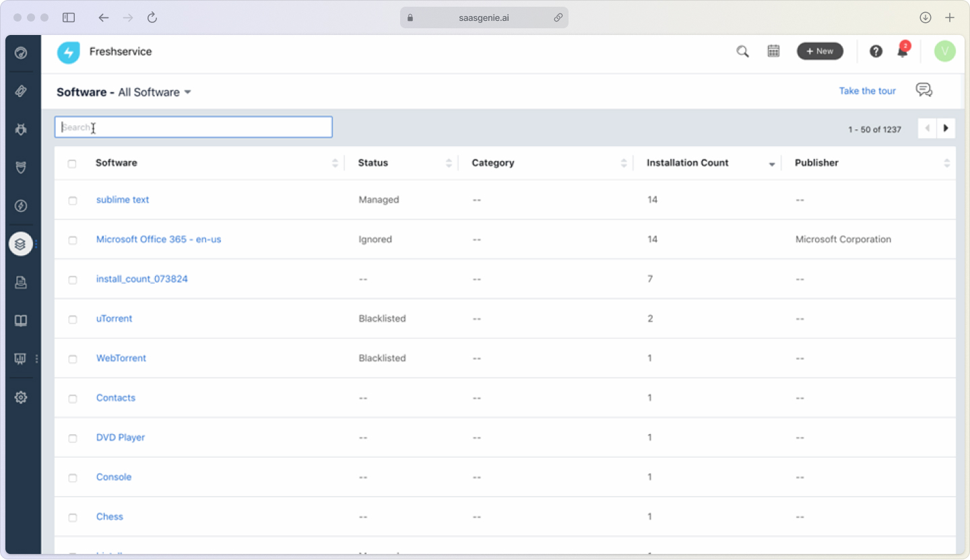Toggle browser sidebar panel icon

tap(69, 17)
